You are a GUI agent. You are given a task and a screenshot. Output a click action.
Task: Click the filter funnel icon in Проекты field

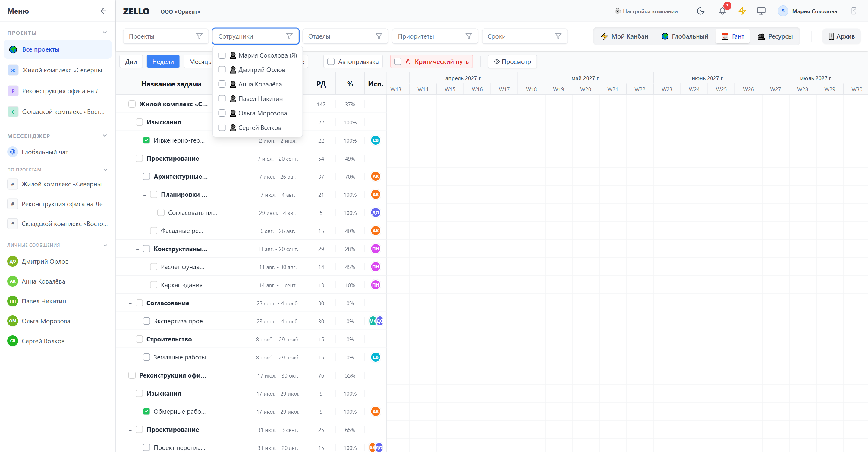[199, 36]
